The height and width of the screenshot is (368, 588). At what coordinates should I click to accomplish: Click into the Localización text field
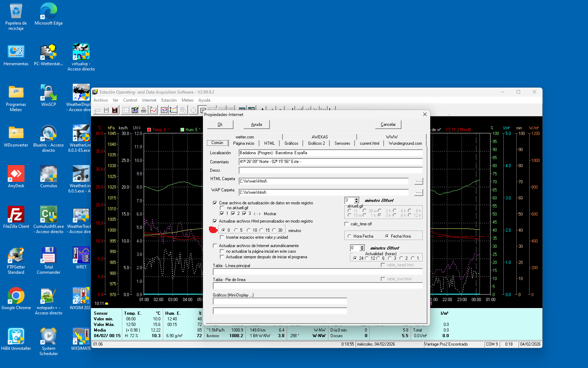coord(330,153)
